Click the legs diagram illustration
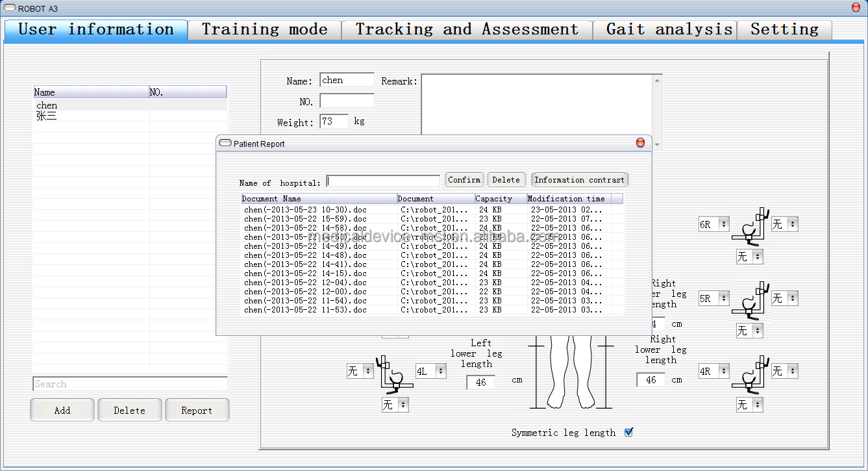 (570, 372)
